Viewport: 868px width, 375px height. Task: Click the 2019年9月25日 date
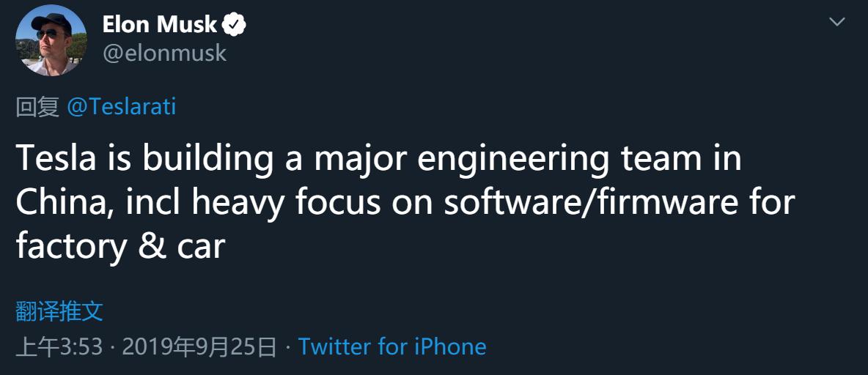[199, 346]
